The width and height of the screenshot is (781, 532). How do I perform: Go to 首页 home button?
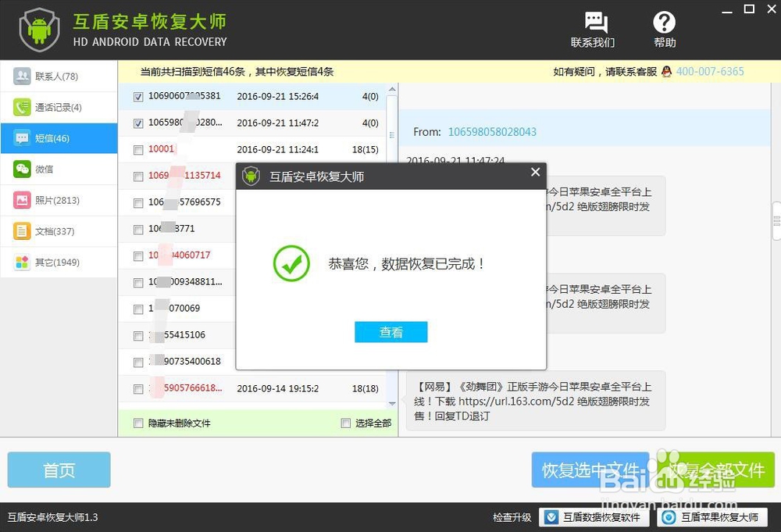click(x=59, y=470)
